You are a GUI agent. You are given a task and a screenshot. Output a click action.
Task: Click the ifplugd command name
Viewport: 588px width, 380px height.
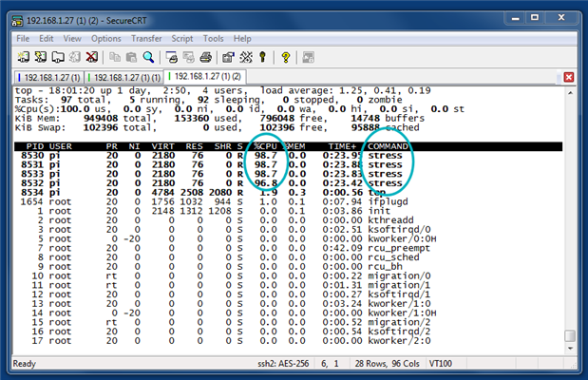[388, 201]
